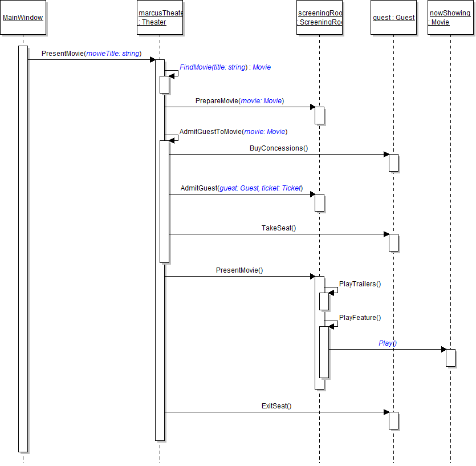Click the BuyConcessions() message label

279,148
